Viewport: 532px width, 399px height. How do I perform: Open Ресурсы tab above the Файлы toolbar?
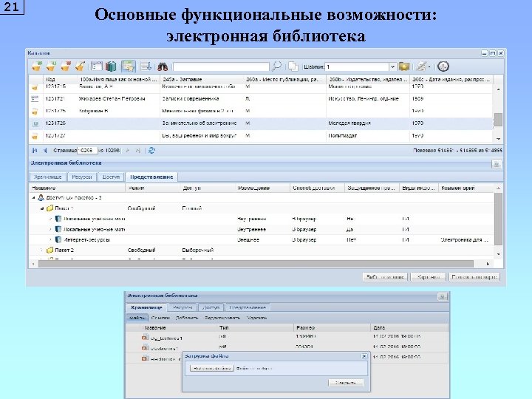pyautogui.click(x=183, y=307)
